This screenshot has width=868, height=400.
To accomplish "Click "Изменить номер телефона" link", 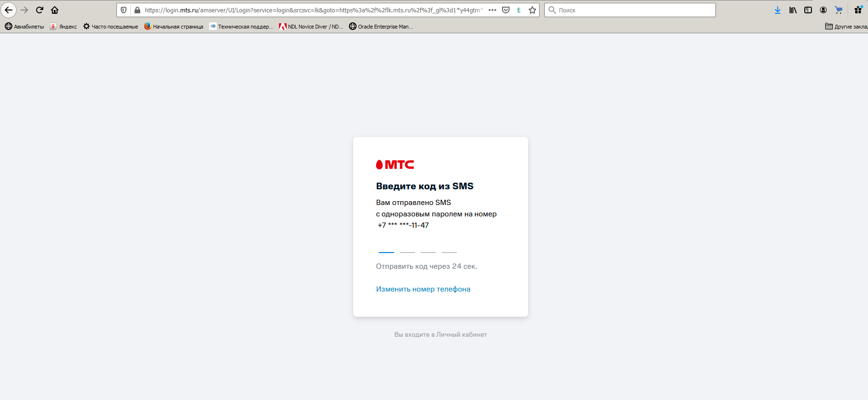I will (423, 289).
